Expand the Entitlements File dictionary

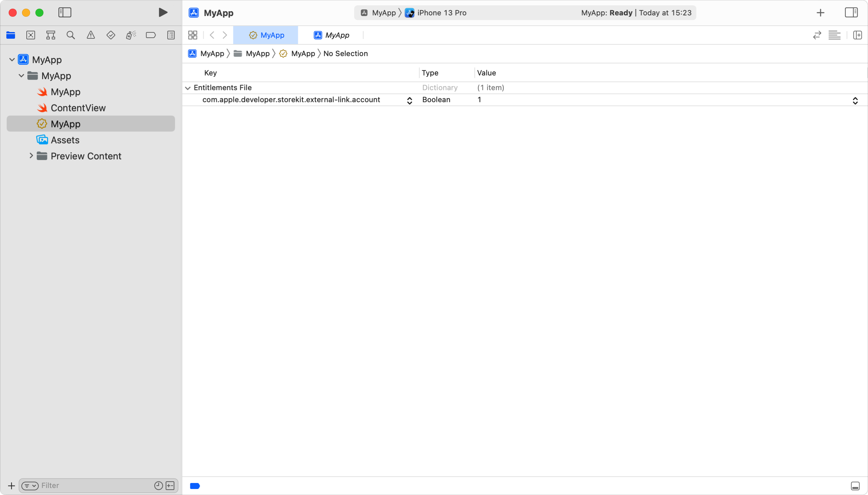pyautogui.click(x=188, y=88)
